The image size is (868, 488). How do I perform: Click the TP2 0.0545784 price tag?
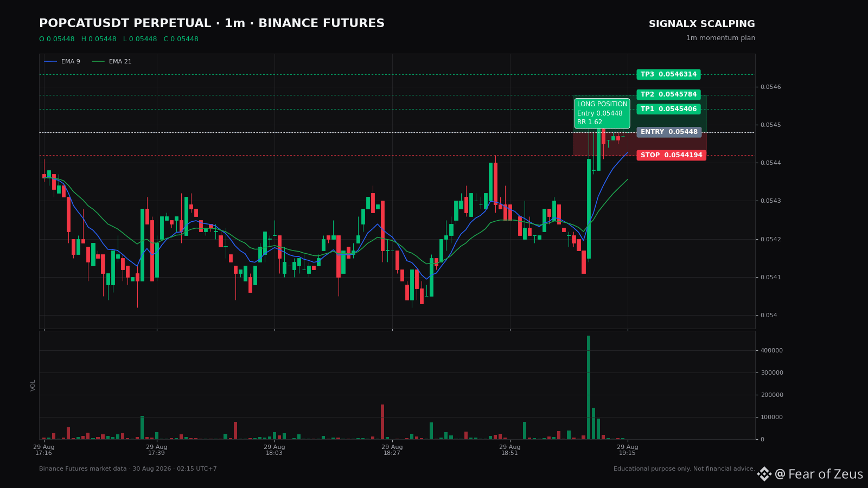668,94
